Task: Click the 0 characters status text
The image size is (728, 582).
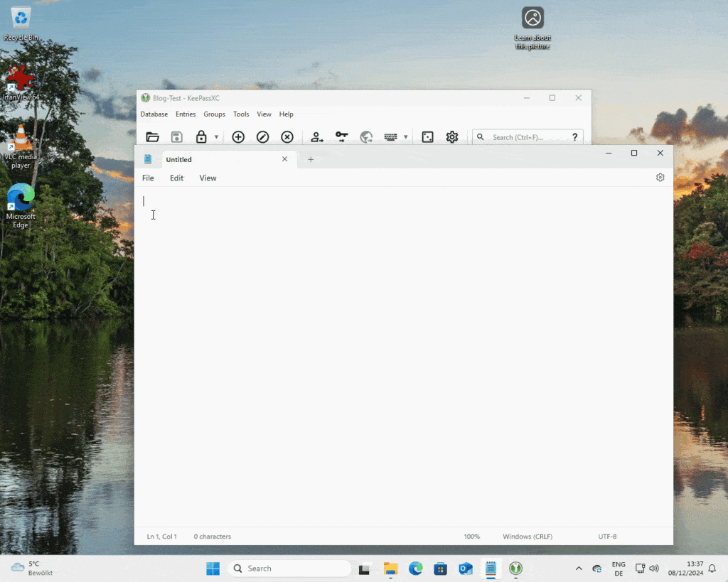Action: [x=212, y=537]
